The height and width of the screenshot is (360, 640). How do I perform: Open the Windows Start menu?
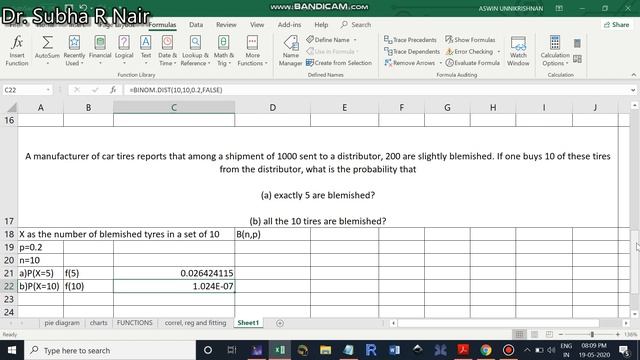pyautogui.click(x=12, y=350)
